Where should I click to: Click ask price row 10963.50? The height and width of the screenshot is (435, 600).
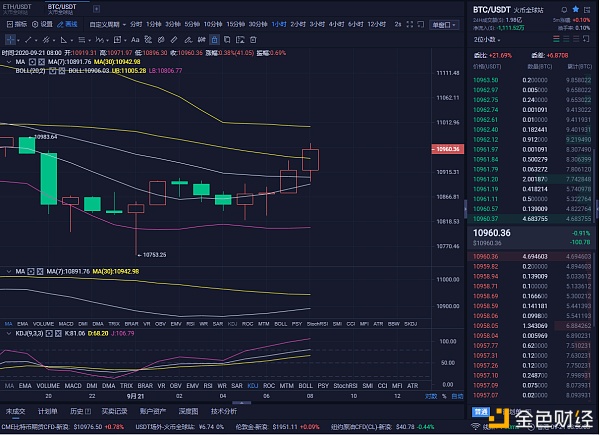(532, 80)
